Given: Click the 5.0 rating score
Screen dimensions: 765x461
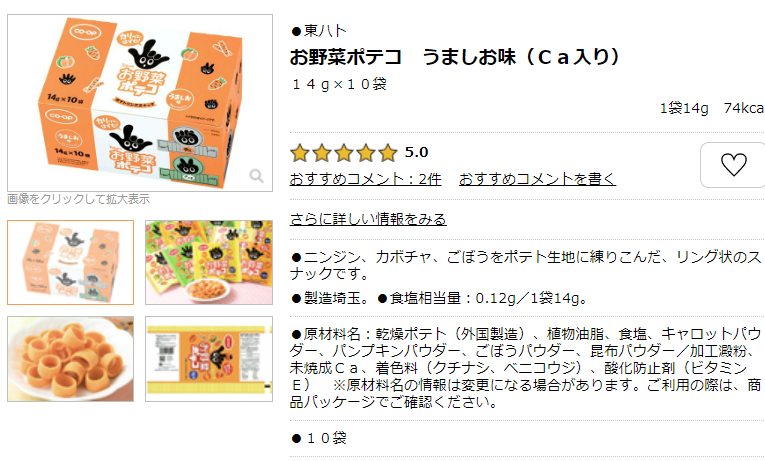Looking at the screenshot, I should 416,153.
